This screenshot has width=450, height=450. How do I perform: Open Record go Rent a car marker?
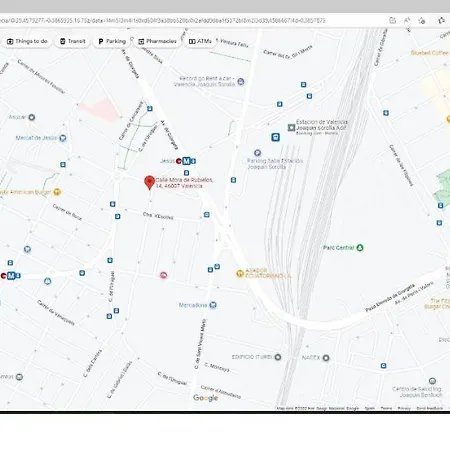241,81
